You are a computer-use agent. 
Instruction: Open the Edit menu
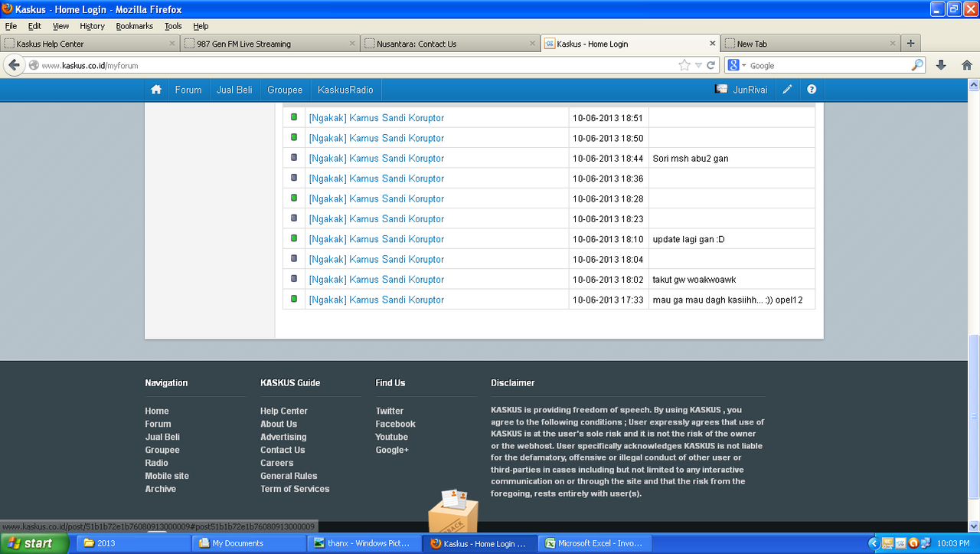[34, 26]
